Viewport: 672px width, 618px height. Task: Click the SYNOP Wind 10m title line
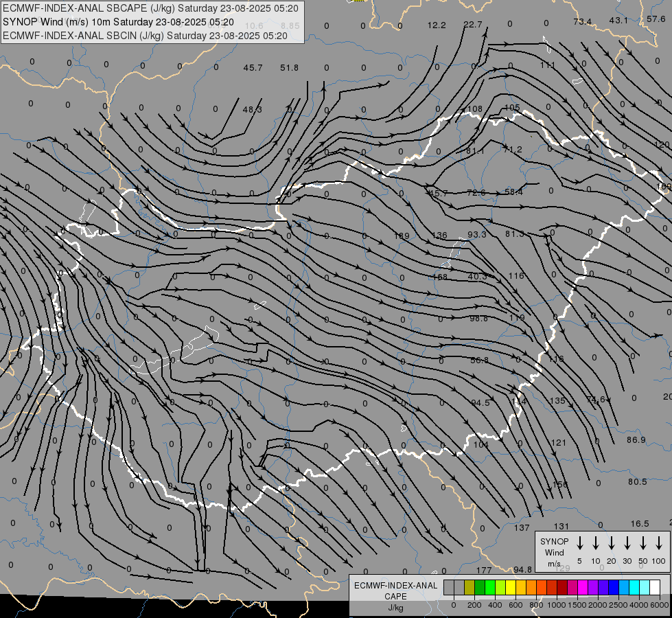(x=118, y=22)
